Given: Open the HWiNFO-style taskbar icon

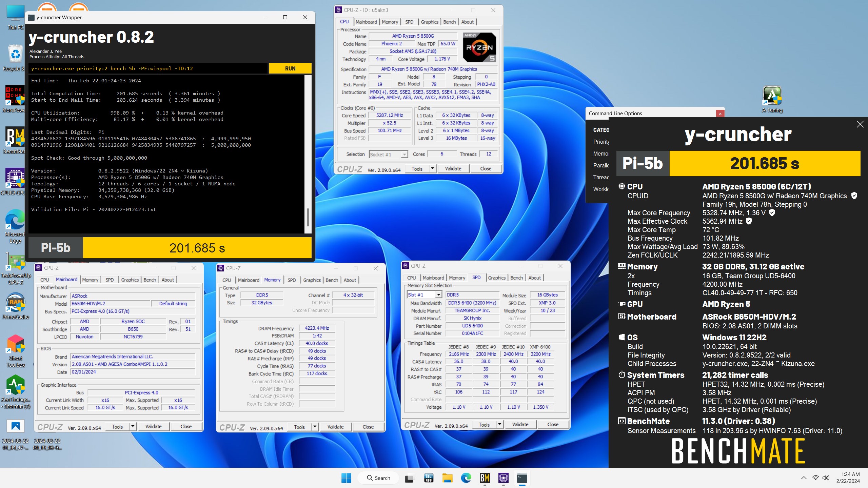Looking at the screenshot, I should click(429, 478).
